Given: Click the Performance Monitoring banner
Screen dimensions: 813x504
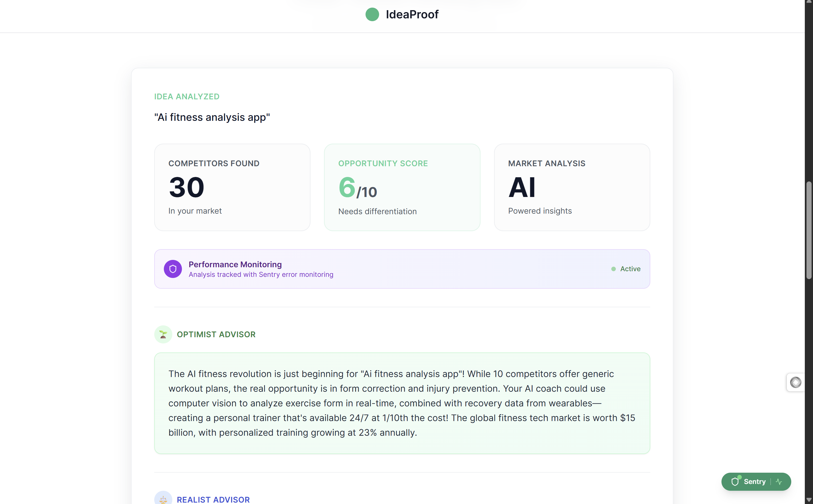Looking at the screenshot, I should coord(402,269).
